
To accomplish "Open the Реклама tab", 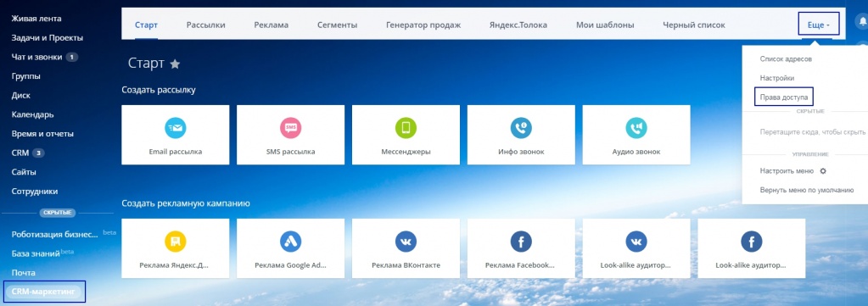I will (x=272, y=25).
